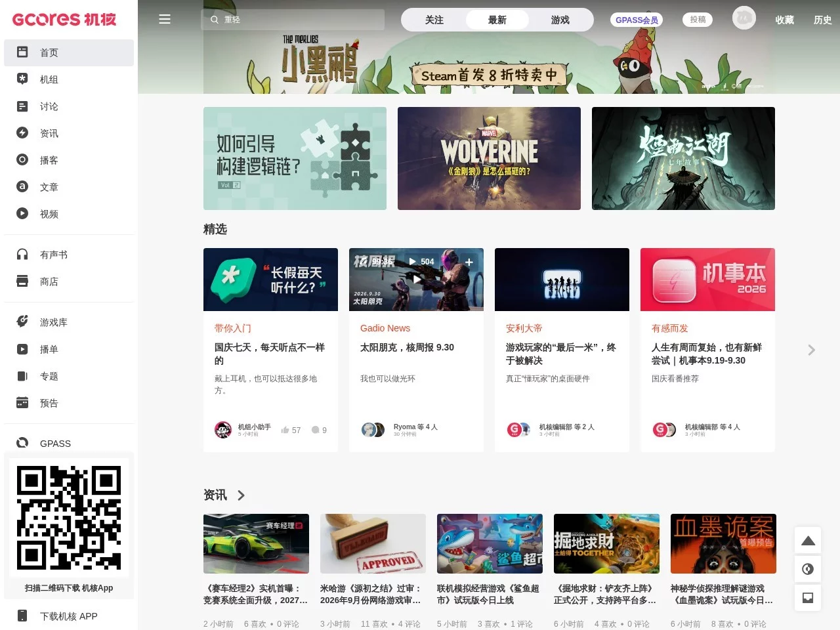Open the hamburger menu icon
The image size is (840, 630).
165,19
